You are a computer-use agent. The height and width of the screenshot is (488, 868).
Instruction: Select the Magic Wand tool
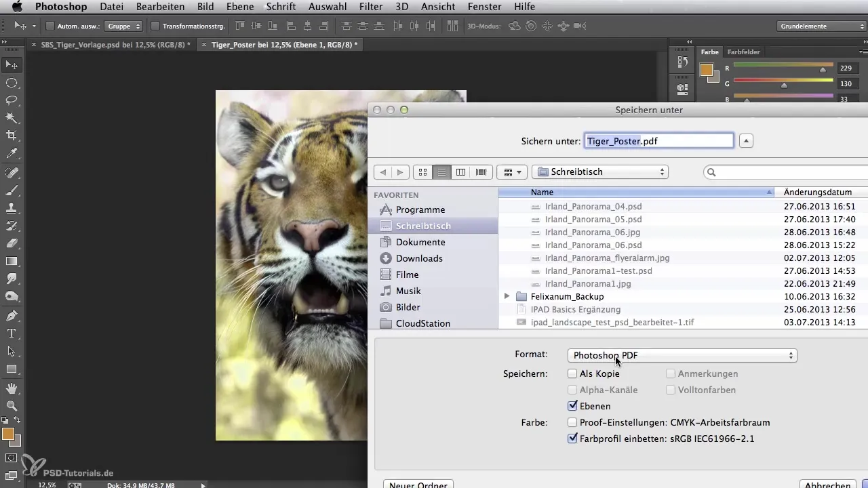pos(12,118)
